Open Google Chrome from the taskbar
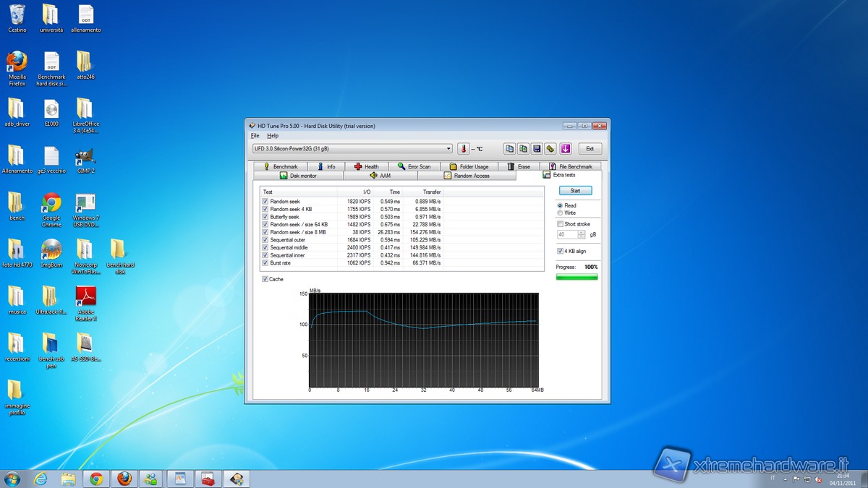 click(96, 479)
